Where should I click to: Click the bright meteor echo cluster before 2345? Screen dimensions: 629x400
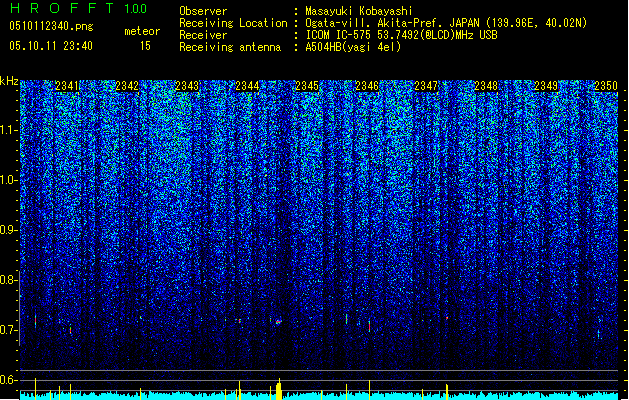coord(279,321)
